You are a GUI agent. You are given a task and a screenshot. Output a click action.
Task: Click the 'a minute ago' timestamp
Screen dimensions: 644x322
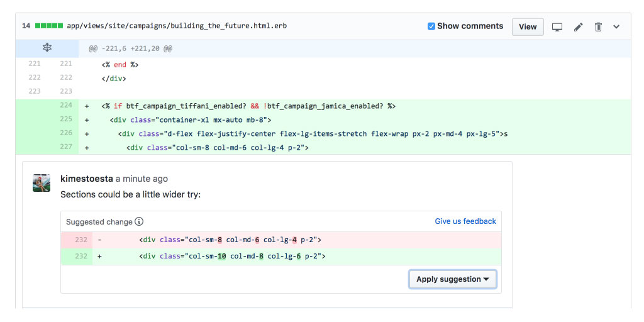(x=142, y=179)
